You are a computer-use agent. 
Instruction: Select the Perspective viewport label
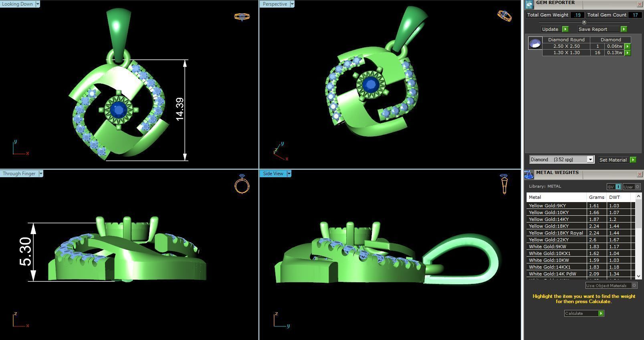point(275,4)
